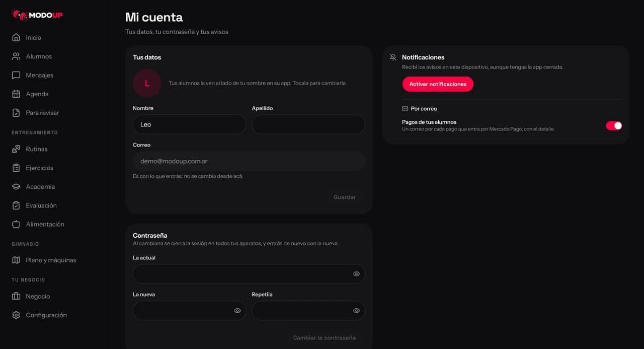Image resolution: width=644 pixels, height=349 pixels.
Task: Click the Nombre field containing Leo
Action: (189, 124)
